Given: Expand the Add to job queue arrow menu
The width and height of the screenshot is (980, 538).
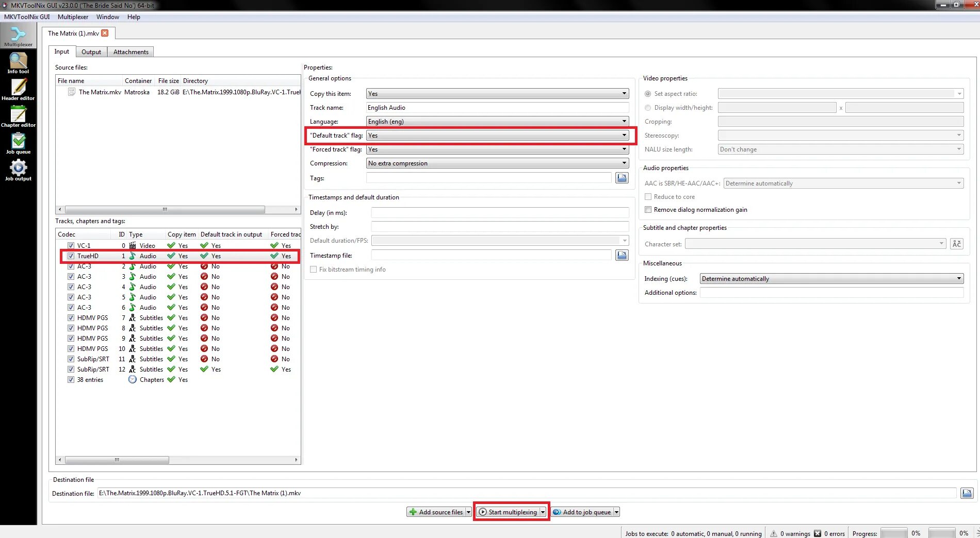Looking at the screenshot, I should pos(616,512).
